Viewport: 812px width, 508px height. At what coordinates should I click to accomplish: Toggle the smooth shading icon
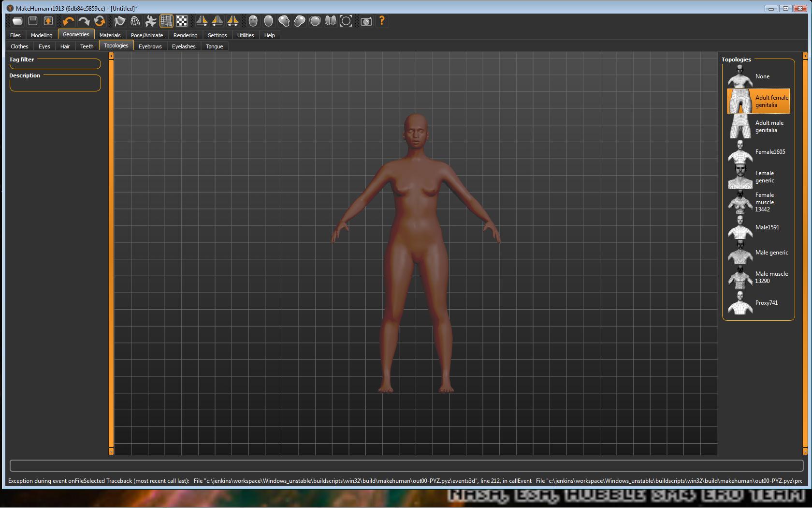(120, 21)
